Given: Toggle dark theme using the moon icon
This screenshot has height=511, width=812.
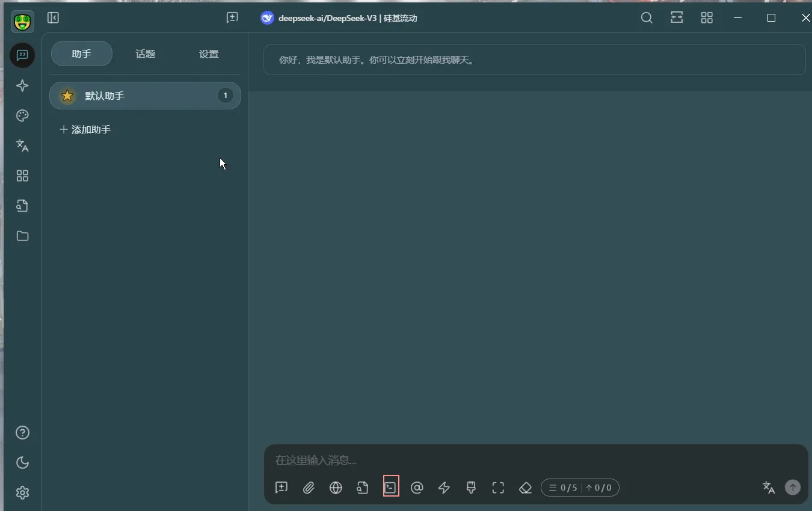Looking at the screenshot, I should pyautogui.click(x=22, y=462).
